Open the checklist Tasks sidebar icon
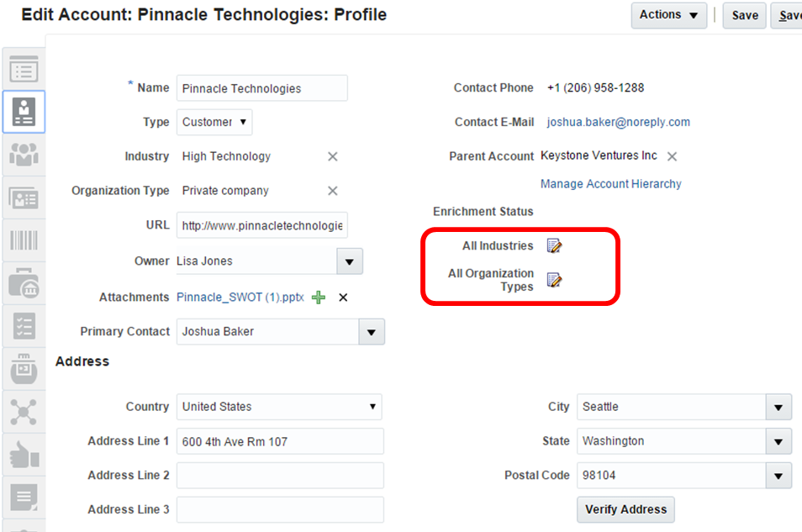The width and height of the screenshot is (802, 532). [x=24, y=326]
